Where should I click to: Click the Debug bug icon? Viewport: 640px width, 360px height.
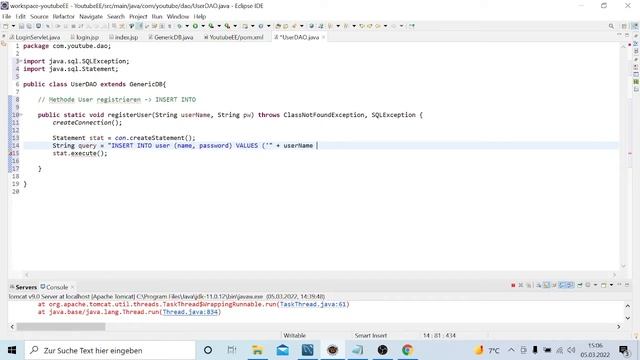coord(179,26)
